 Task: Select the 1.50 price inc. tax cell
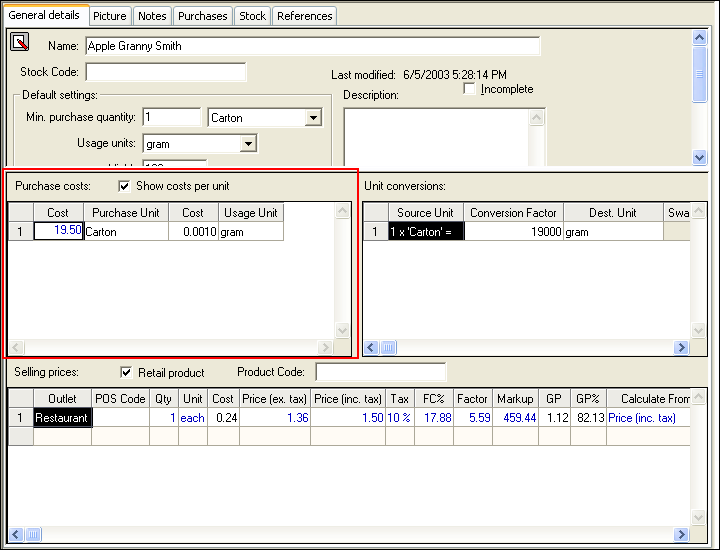coord(348,418)
